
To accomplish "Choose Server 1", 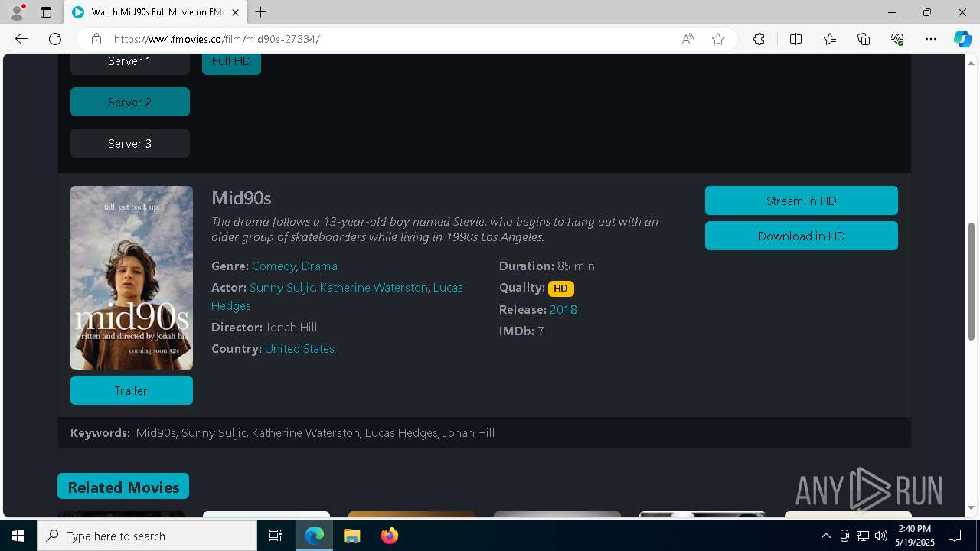I will (x=130, y=61).
